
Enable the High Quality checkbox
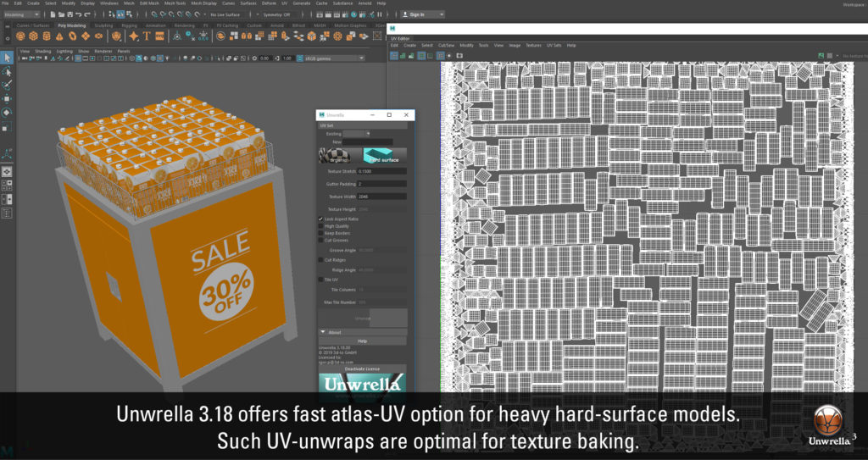pyautogui.click(x=320, y=226)
